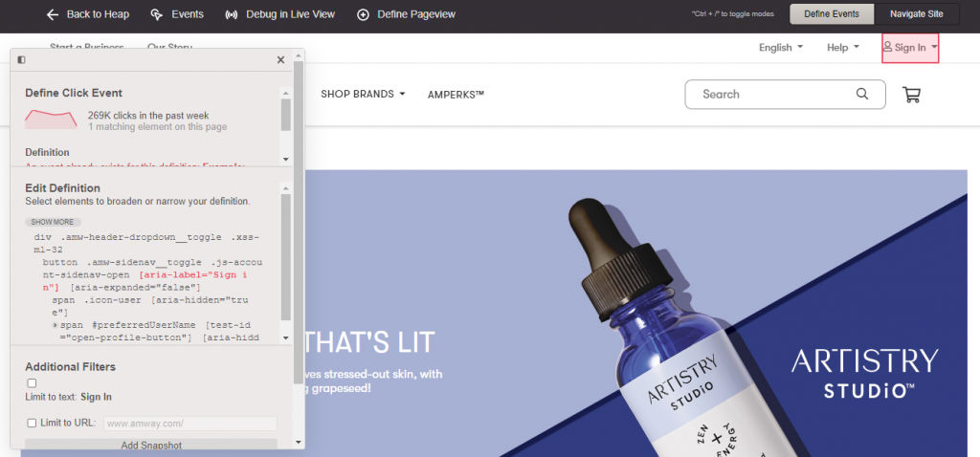The image size is (980, 457).
Task: Click the Add Snapshot button
Action: 151,446
